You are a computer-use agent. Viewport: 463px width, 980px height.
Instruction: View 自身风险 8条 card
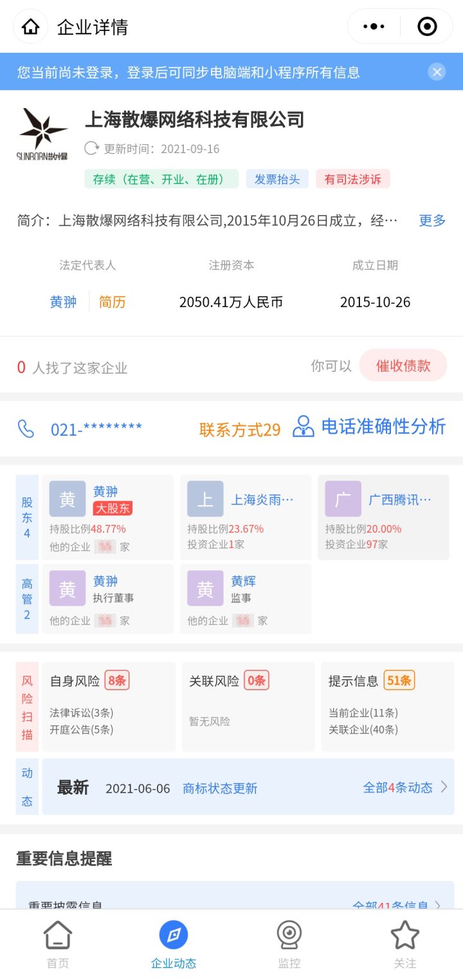tap(109, 707)
